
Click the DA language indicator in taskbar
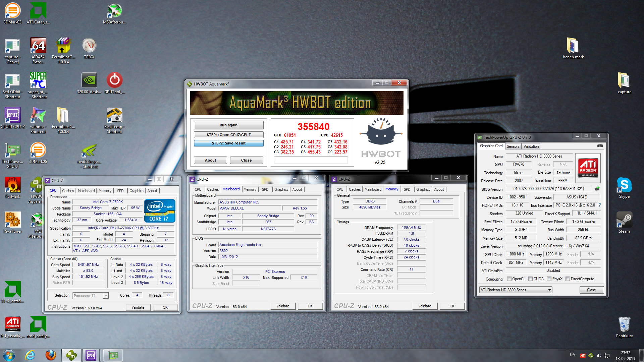(x=572, y=355)
